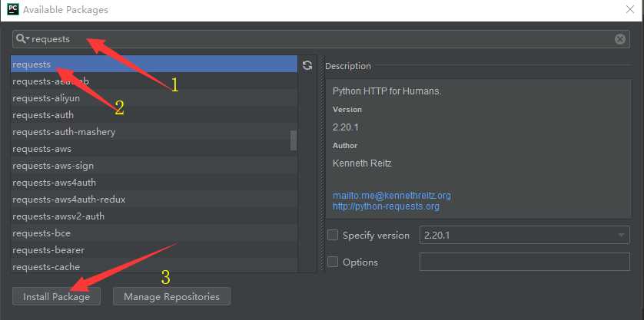Select the requests-cache package
Image resolution: width=644 pixels, height=320 pixels.
coord(154,267)
